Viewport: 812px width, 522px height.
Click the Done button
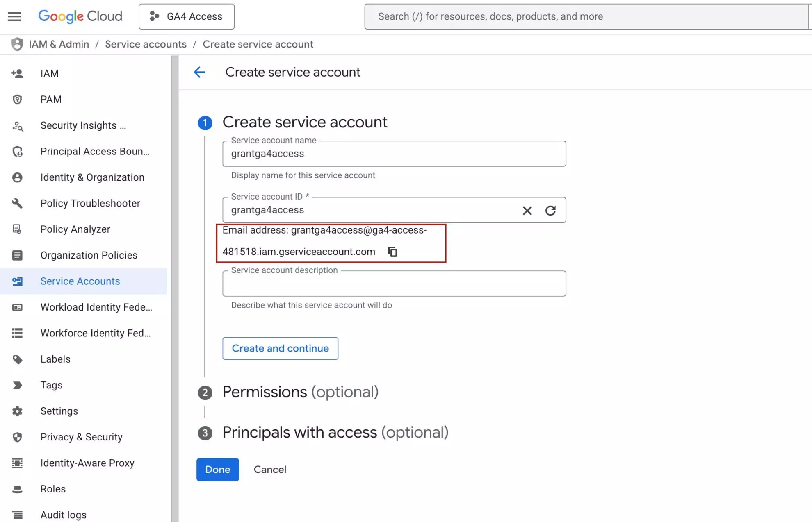point(217,469)
